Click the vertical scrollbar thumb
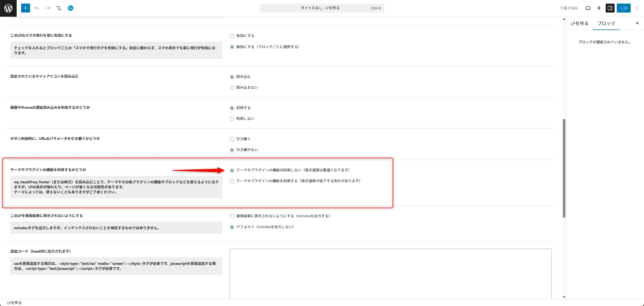Screen dimensions: 644x306 click(564, 168)
